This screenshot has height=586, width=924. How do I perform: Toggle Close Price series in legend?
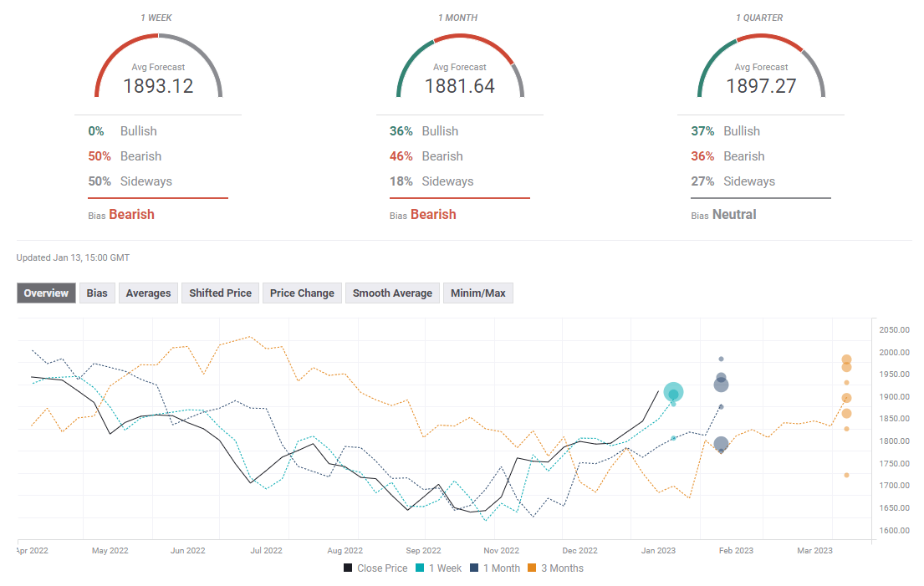coord(375,568)
